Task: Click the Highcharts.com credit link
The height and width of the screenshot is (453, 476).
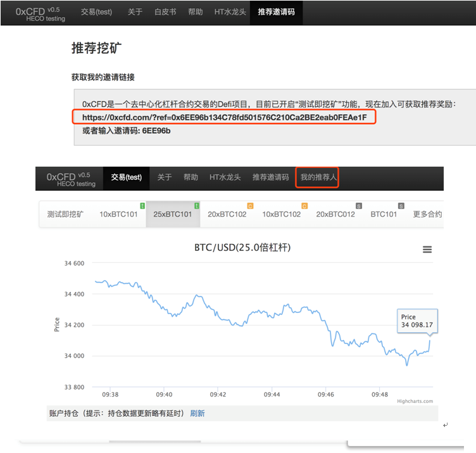Action: click(415, 401)
